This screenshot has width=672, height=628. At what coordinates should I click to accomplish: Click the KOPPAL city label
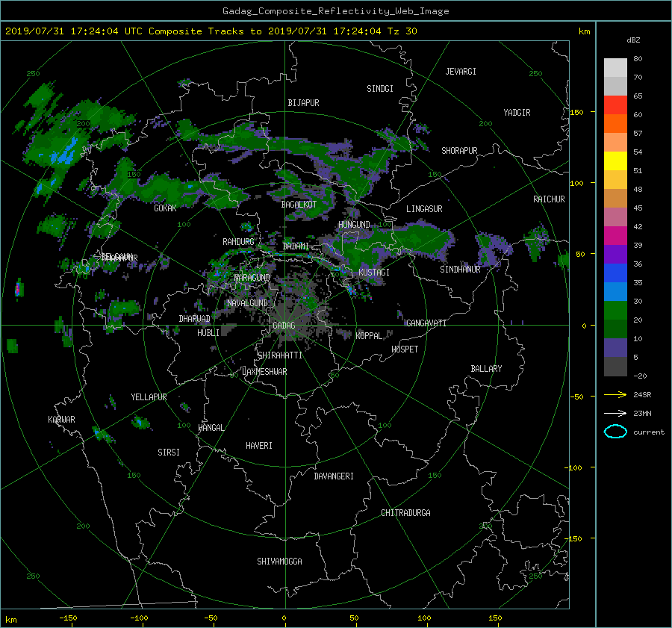(369, 336)
